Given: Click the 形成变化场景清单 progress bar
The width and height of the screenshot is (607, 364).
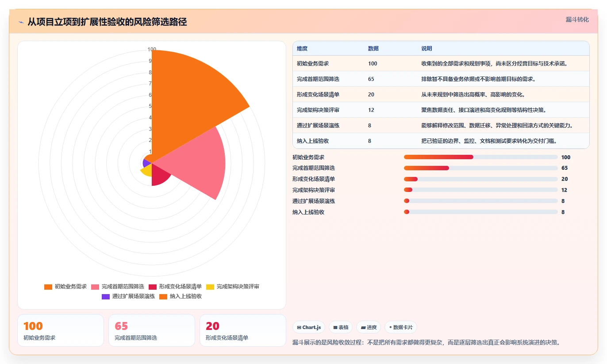Looking at the screenshot, I should (x=480, y=179).
